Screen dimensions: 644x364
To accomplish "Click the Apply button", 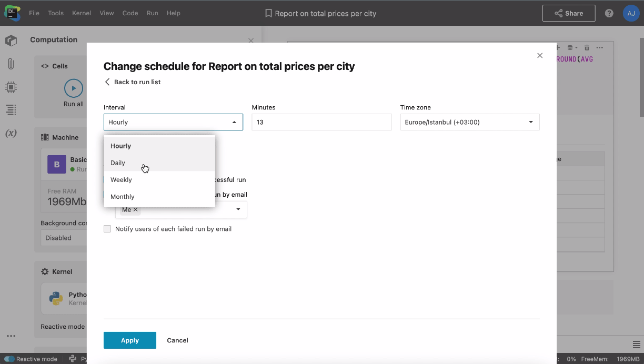I will [130, 340].
